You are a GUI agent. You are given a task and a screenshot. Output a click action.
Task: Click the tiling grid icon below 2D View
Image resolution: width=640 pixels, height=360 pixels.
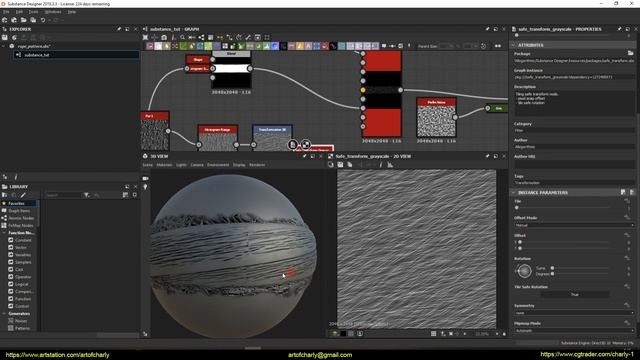[433, 334]
